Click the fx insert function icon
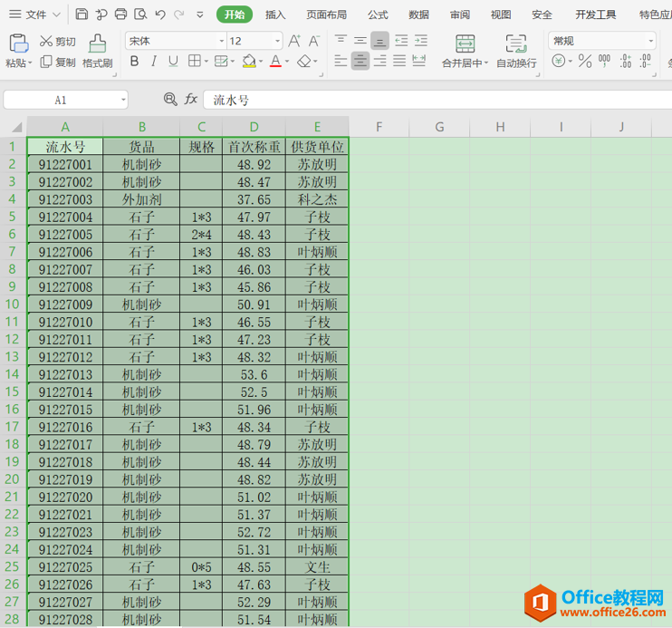The width and height of the screenshot is (672, 628). [x=191, y=100]
